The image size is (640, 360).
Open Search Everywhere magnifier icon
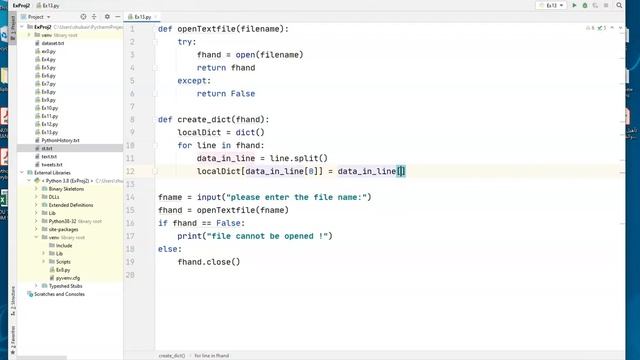(x=619, y=5)
